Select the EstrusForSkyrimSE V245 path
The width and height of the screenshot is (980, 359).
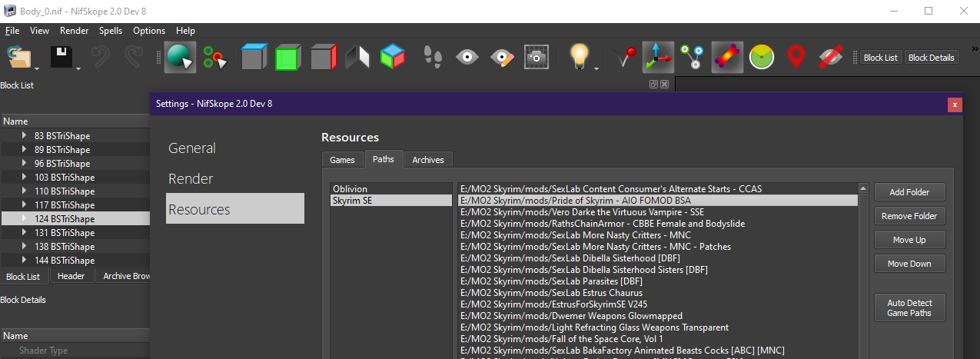pos(658,304)
